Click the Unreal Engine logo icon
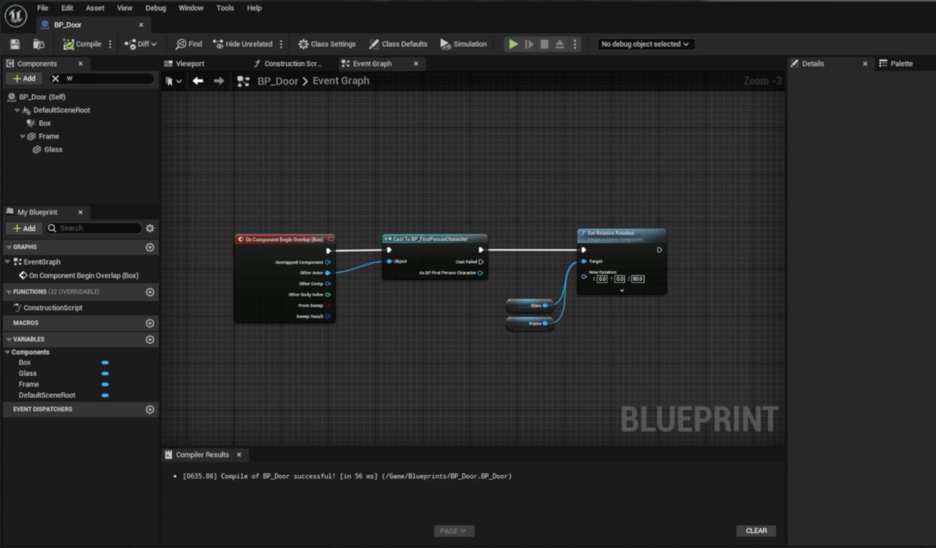 pyautogui.click(x=16, y=16)
